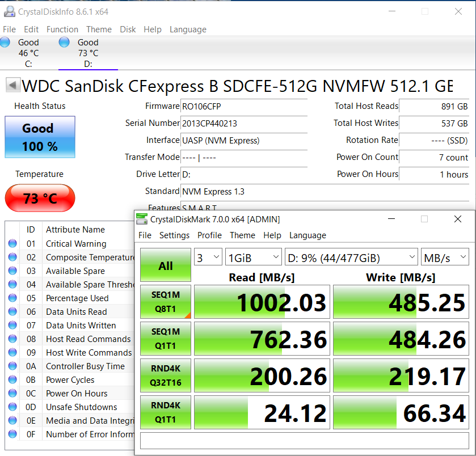Select the C: drive status orb
476x456 pixels.
point(5,42)
